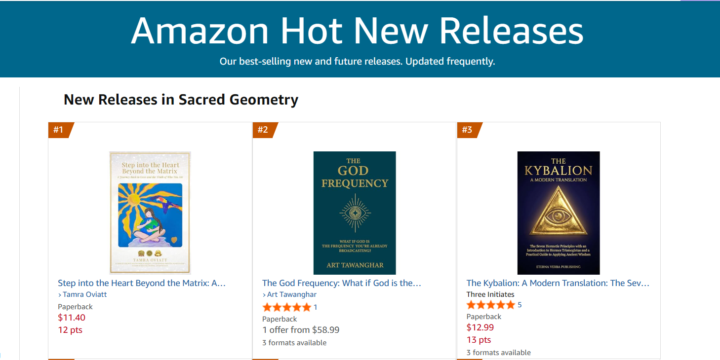
Task: Visit author Art Tawanghar's page
Action: 289,295
